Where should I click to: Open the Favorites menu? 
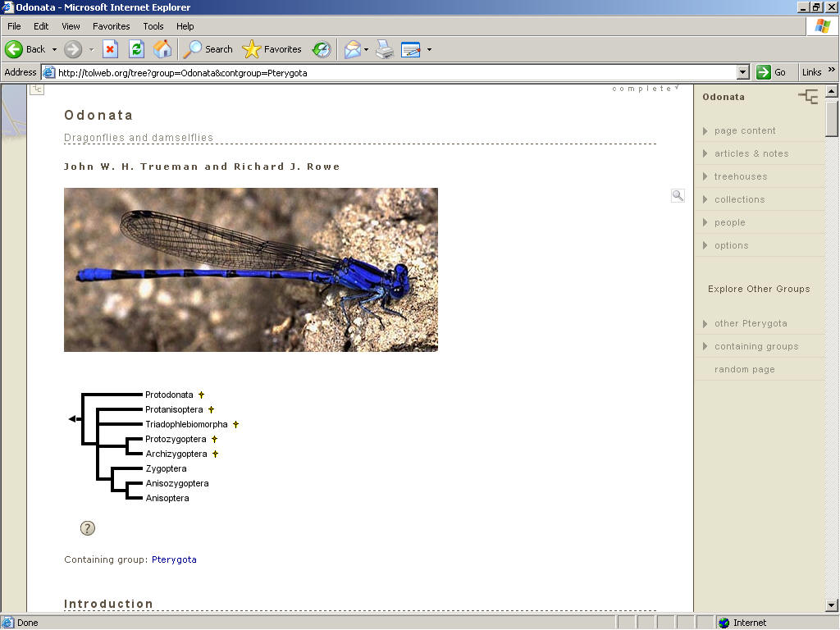pyautogui.click(x=111, y=26)
